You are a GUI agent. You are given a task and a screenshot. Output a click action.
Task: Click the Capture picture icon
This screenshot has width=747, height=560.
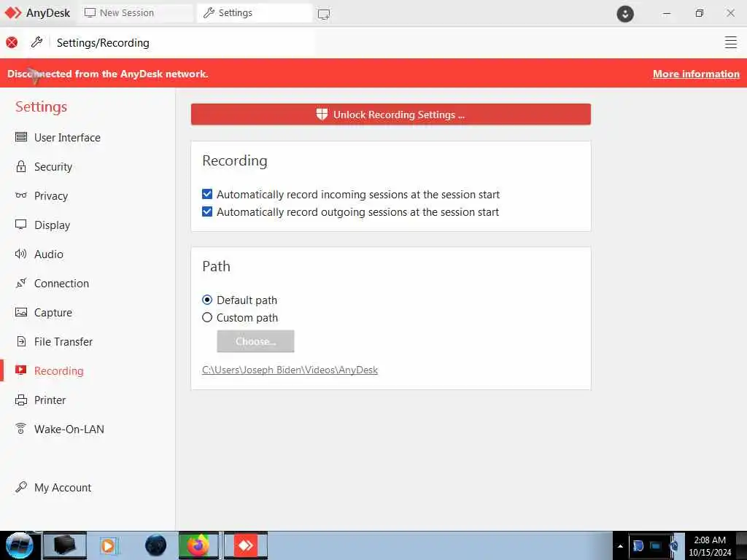(x=21, y=312)
